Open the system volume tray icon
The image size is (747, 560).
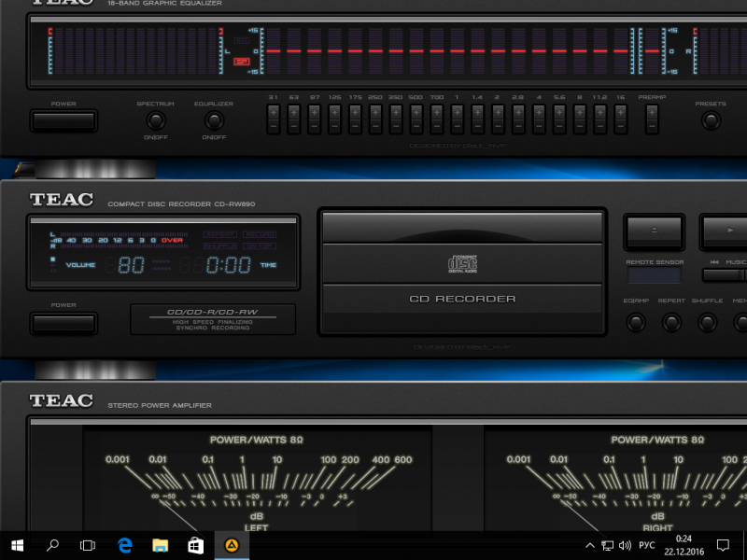tap(625, 546)
